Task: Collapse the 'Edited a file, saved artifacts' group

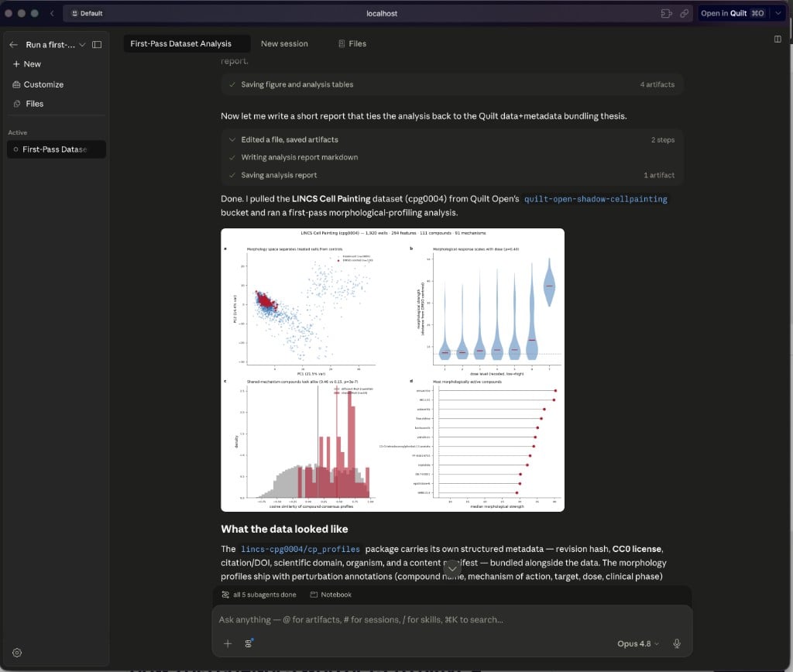Action: 451,139
